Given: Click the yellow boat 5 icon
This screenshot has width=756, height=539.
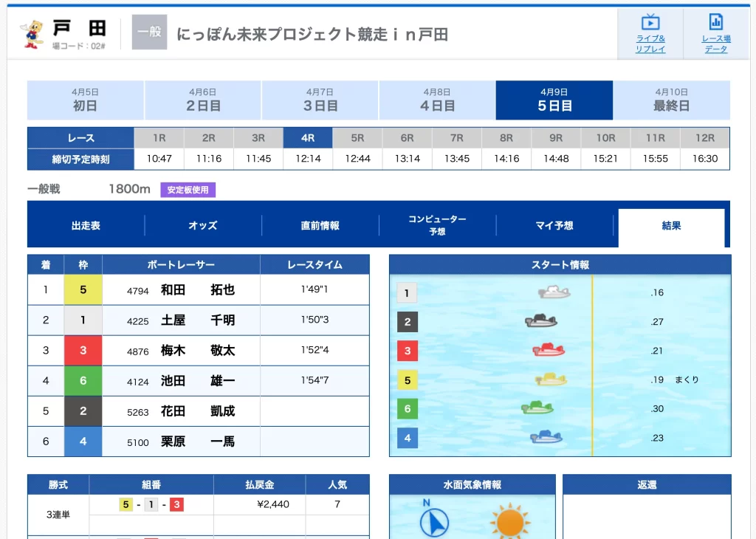Looking at the screenshot, I should 551,380.
